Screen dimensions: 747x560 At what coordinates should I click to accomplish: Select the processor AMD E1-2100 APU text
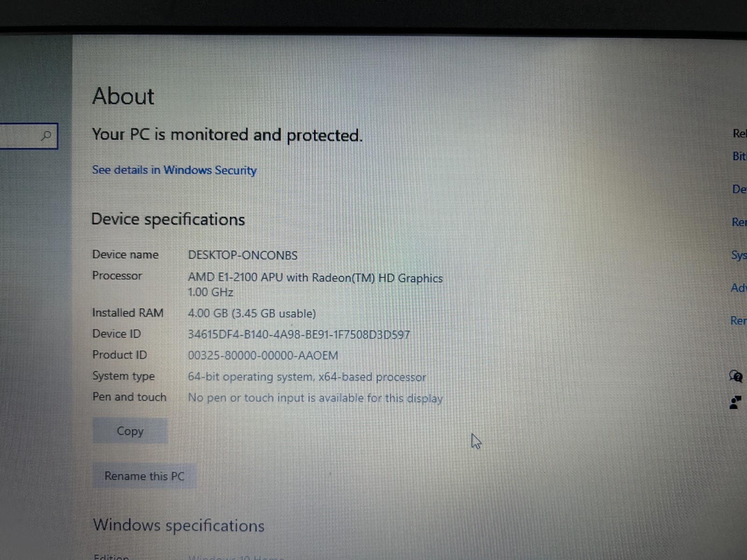(x=315, y=278)
